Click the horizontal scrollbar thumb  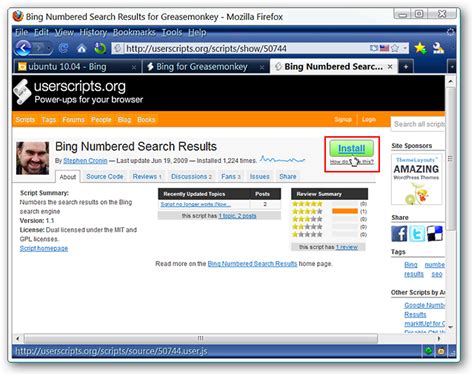201,338
